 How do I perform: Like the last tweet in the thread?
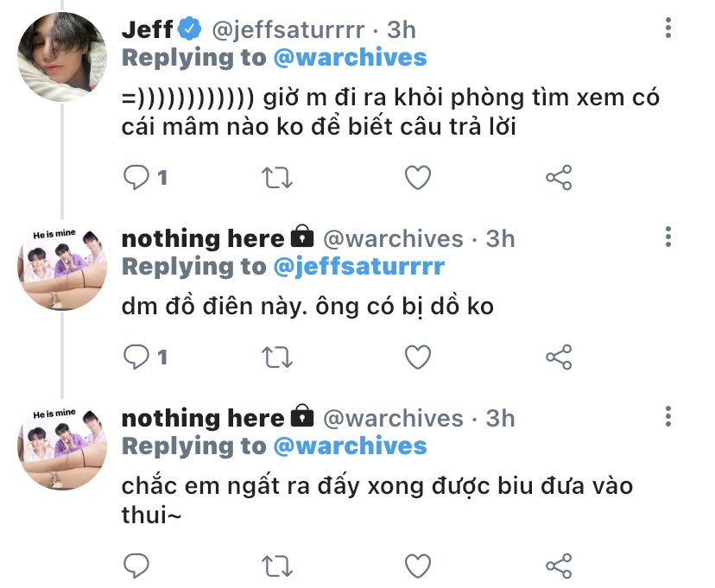click(x=418, y=566)
